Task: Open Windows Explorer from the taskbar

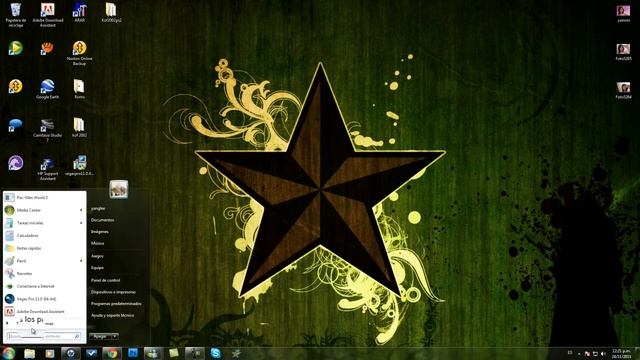Action: point(29,353)
